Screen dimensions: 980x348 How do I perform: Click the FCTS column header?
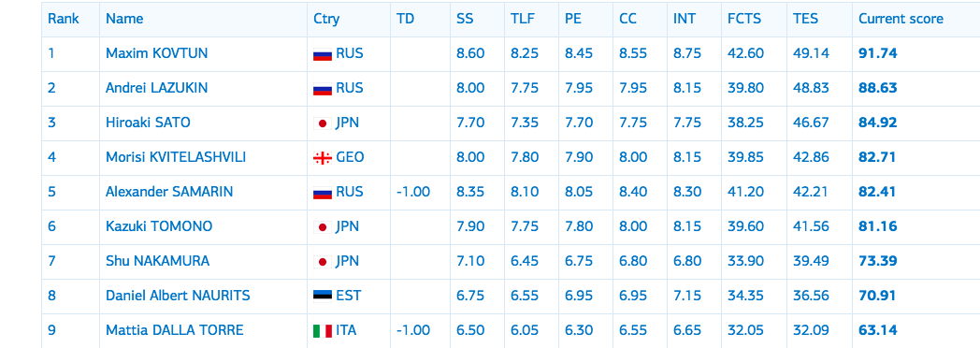pos(744,19)
